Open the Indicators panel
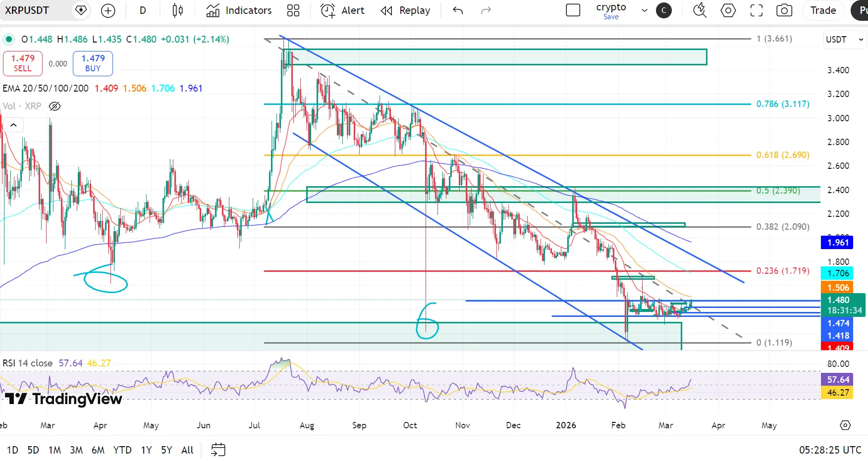This screenshot has height=461, width=868. (x=239, y=10)
